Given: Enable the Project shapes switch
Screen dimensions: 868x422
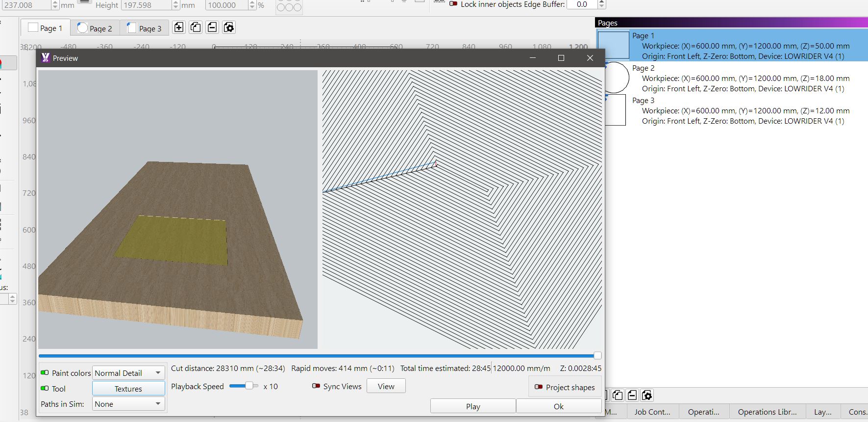Looking at the screenshot, I should (x=539, y=387).
